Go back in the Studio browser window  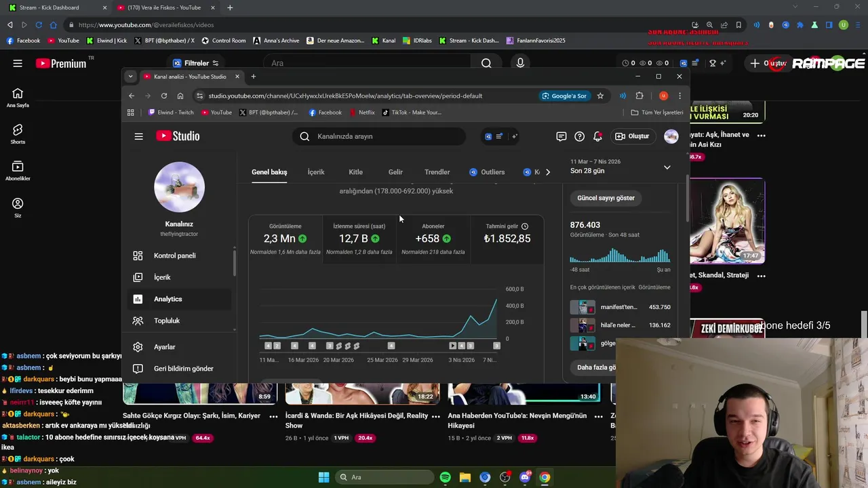tap(132, 96)
